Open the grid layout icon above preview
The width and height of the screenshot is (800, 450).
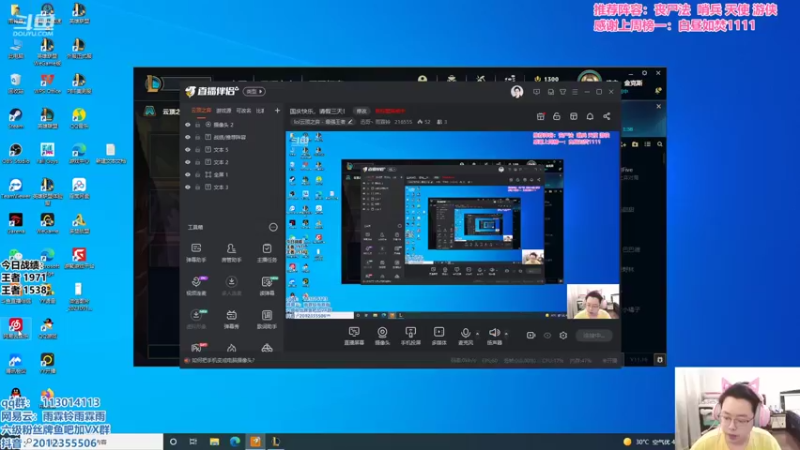573,116
